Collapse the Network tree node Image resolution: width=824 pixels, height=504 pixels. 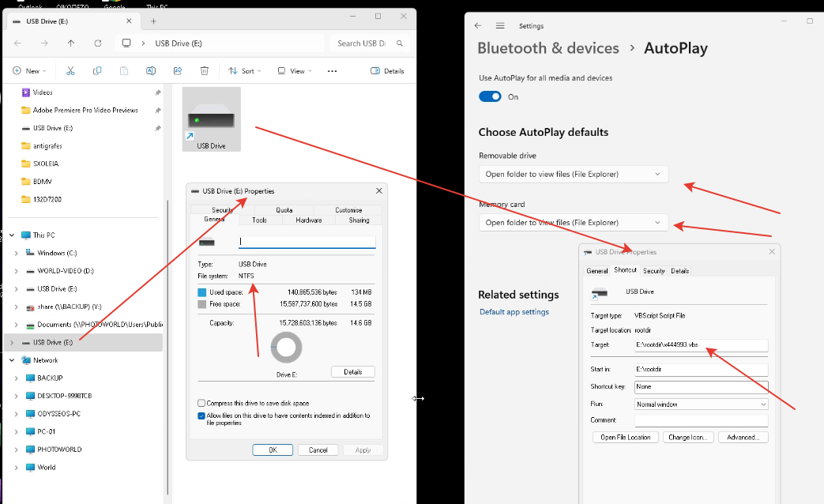pyautogui.click(x=12, y=360)
